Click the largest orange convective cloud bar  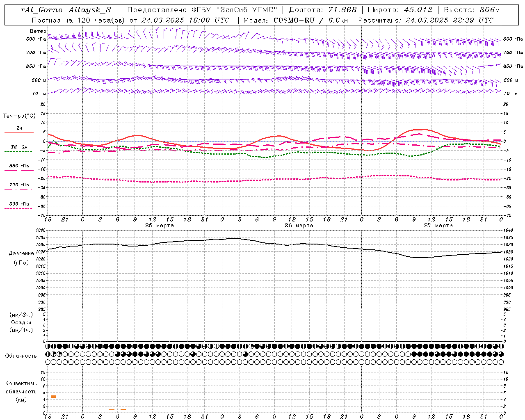click(x=53, y=397)
